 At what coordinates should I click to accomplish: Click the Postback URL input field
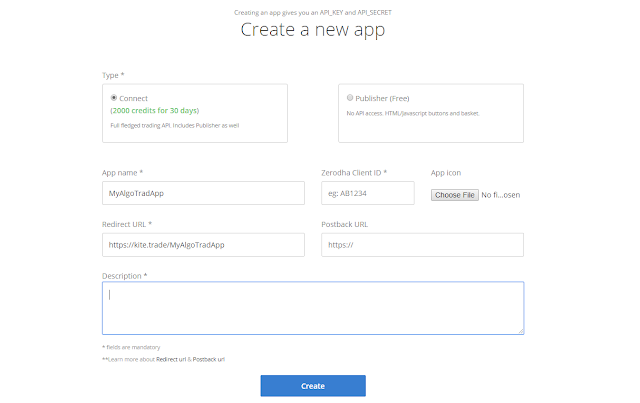click(422, 245)
